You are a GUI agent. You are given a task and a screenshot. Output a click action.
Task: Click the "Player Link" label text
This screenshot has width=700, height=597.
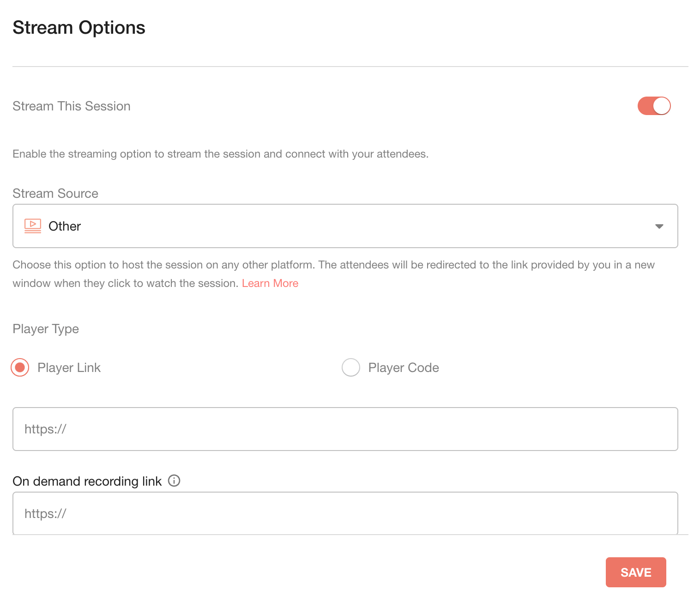(69, 368)
